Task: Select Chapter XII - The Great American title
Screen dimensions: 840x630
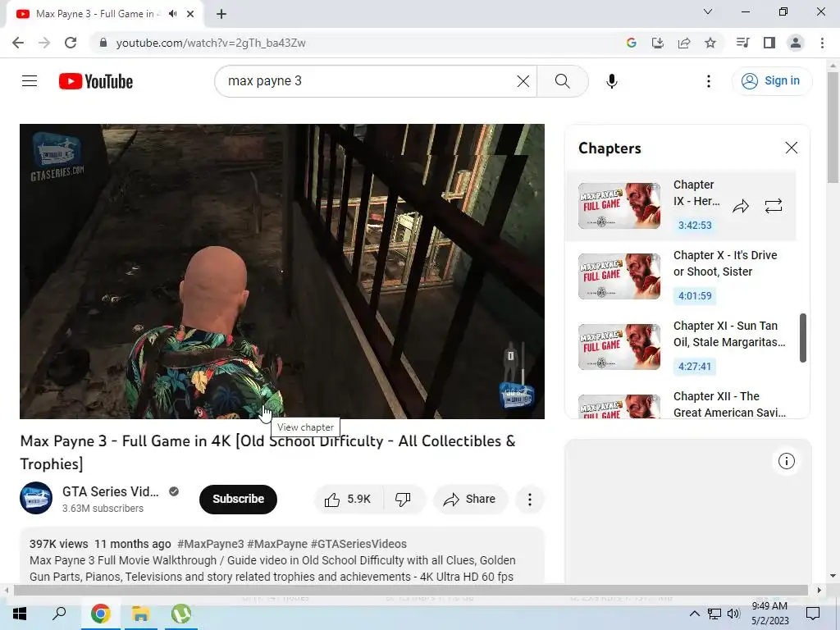Action: click(x=729, y=404)
